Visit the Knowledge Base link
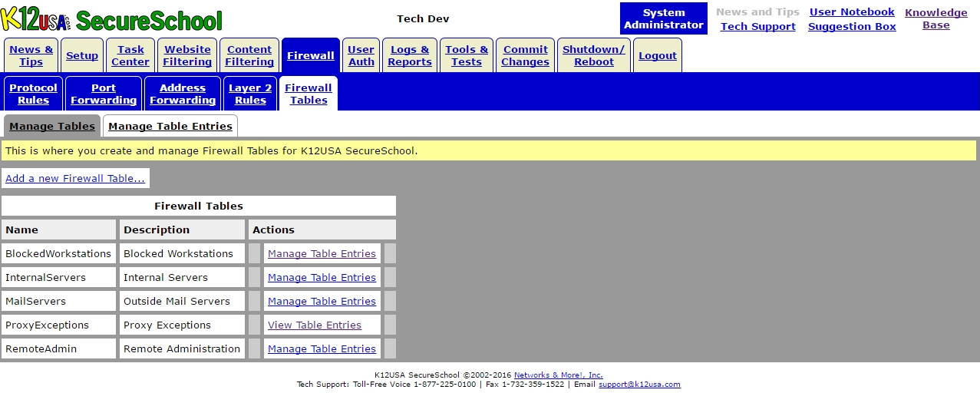 (x=935, y=18)
